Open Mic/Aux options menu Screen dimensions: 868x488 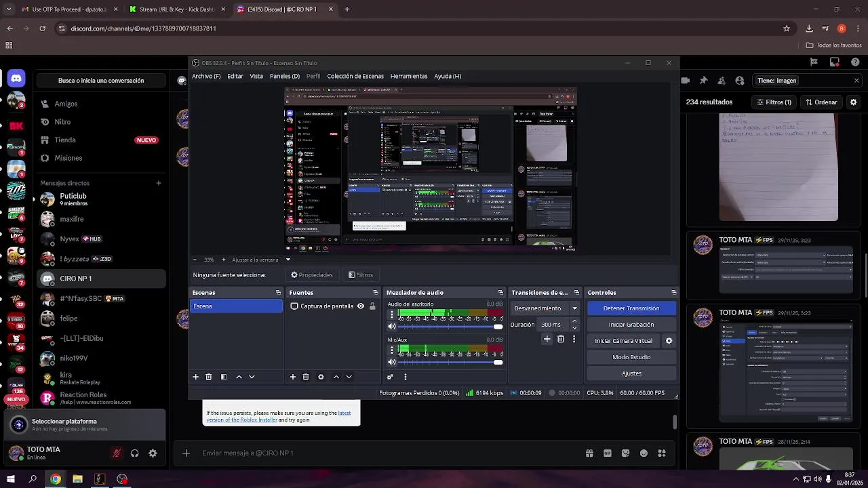click(391, 350)
